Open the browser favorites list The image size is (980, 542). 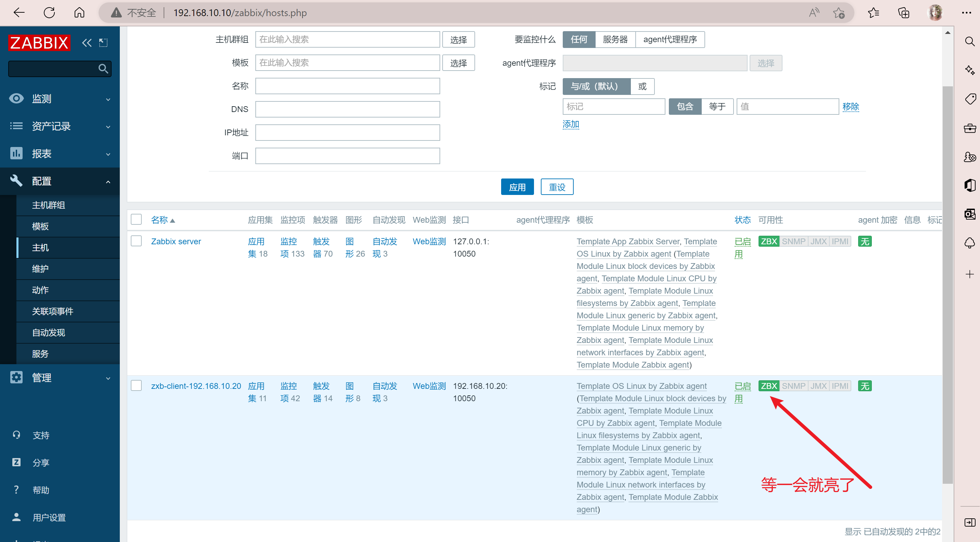click(x=874, y=13)
